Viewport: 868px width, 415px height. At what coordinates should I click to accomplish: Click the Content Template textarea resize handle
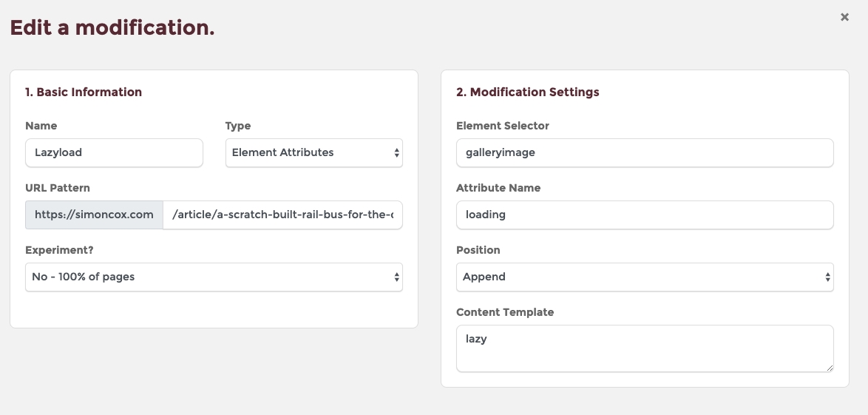pos(829,367)
